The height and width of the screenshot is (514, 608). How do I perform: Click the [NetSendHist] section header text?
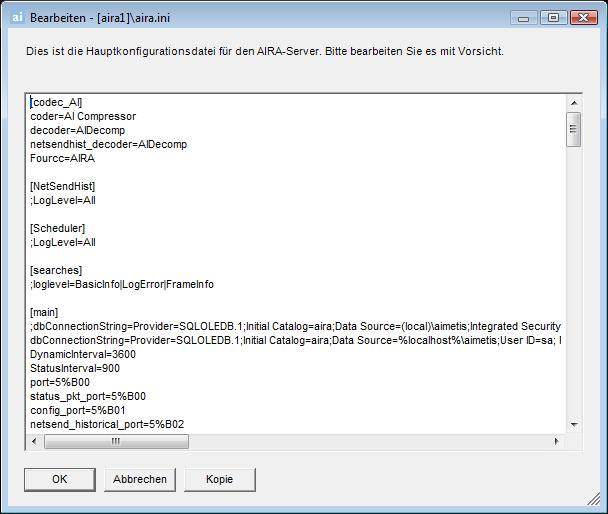tap(62, 186)
